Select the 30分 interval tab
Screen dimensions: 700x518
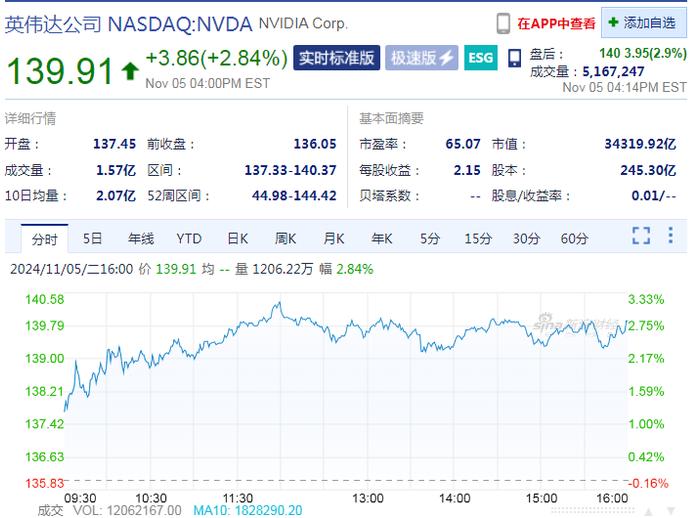coord(526,238)
